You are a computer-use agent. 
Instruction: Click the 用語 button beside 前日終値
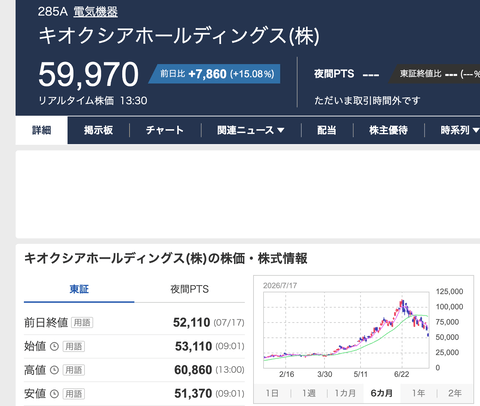(x=82, y=323)
